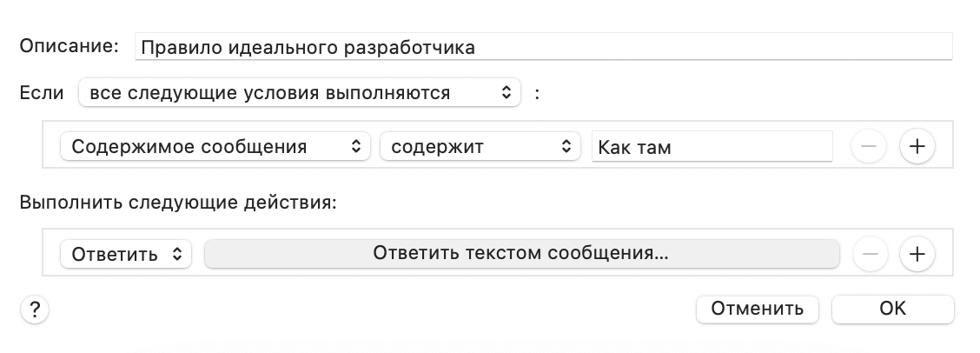
Task: Focus the Описание text field
Action: [544, 47]
